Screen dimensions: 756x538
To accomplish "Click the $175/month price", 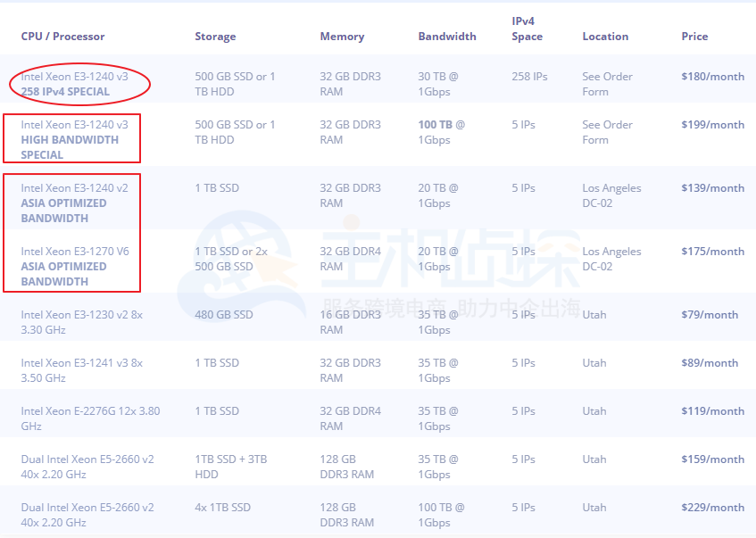I will click(712, 252).
